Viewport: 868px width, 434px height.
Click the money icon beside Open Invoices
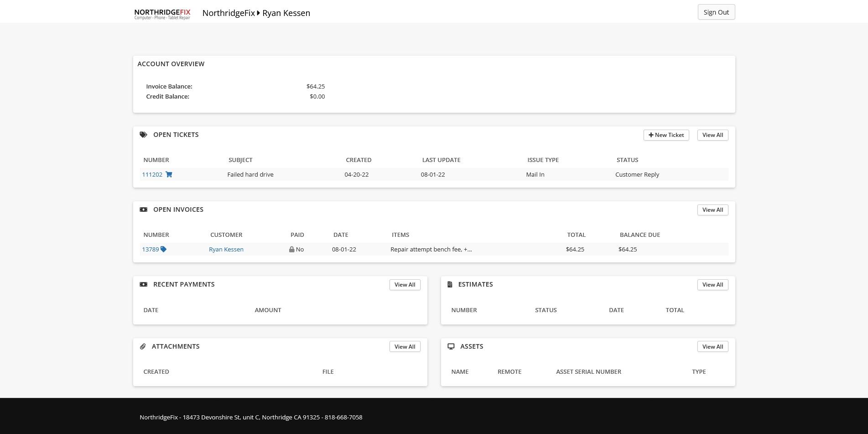click(x=143, y=209)
